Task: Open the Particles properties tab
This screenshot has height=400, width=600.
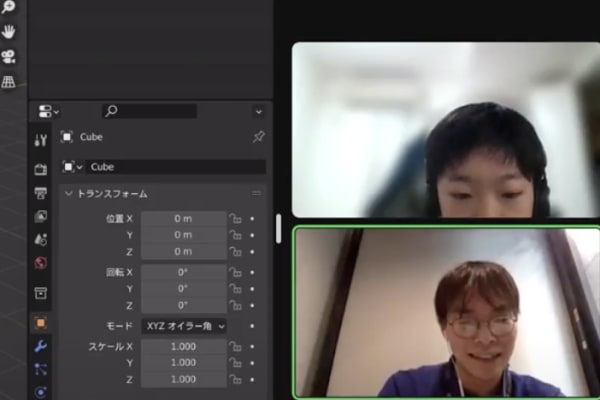Action: pos(41,369)
